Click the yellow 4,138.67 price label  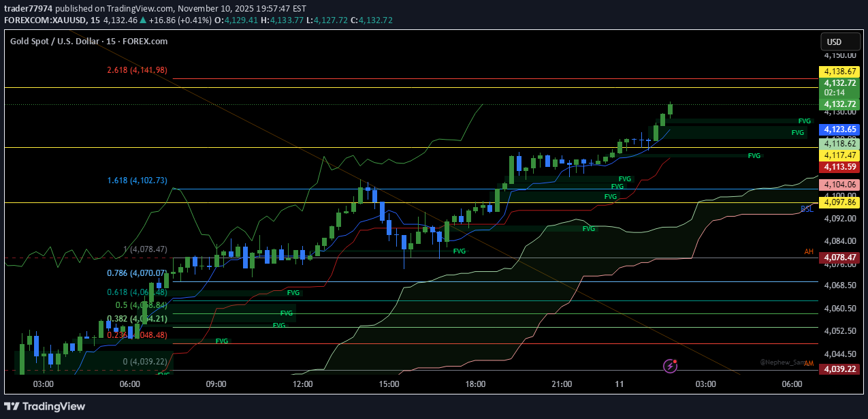[839, 71]
